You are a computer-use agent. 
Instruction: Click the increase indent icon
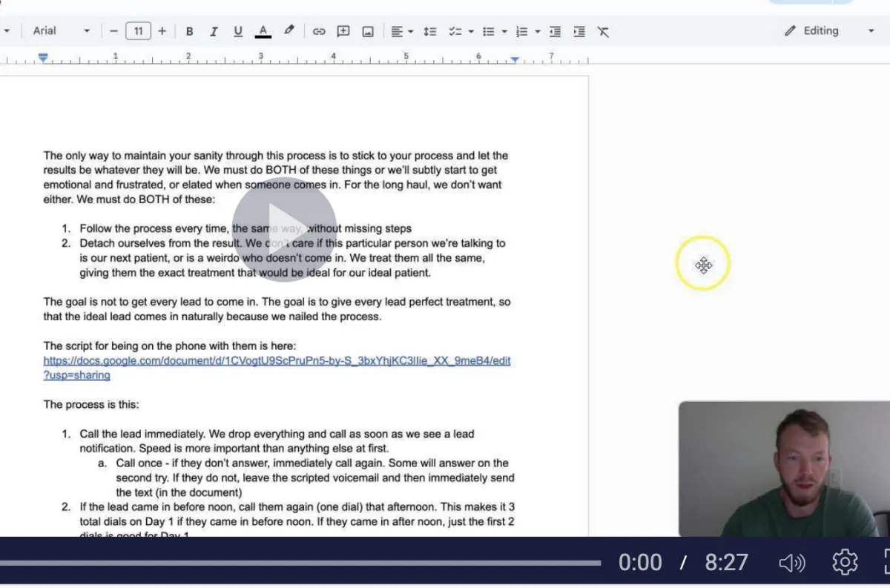pyautogui.click(x=579, y=31)
